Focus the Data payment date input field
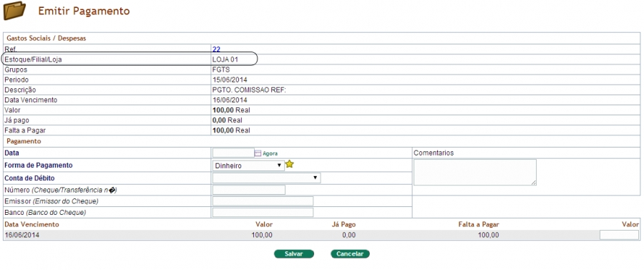Screen dimensions: 644x270 233,153
